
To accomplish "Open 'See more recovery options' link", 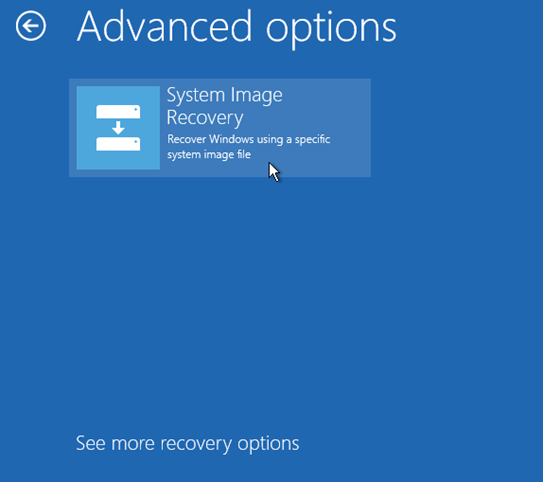I will (x=187, y=444).
